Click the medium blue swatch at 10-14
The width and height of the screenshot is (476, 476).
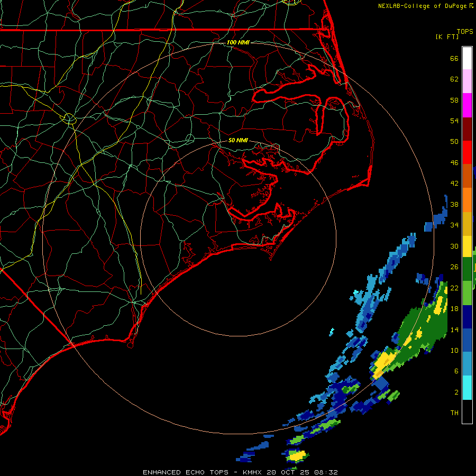point(467,340)
